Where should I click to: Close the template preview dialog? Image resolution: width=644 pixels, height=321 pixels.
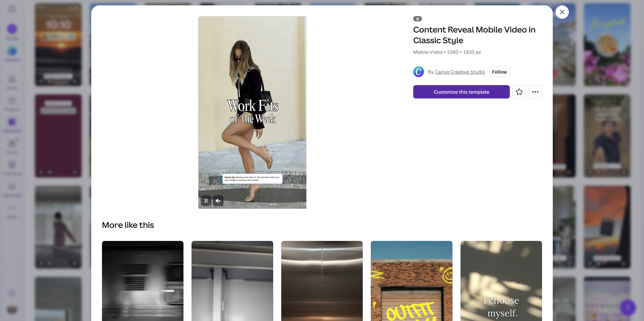coord(562,12)
